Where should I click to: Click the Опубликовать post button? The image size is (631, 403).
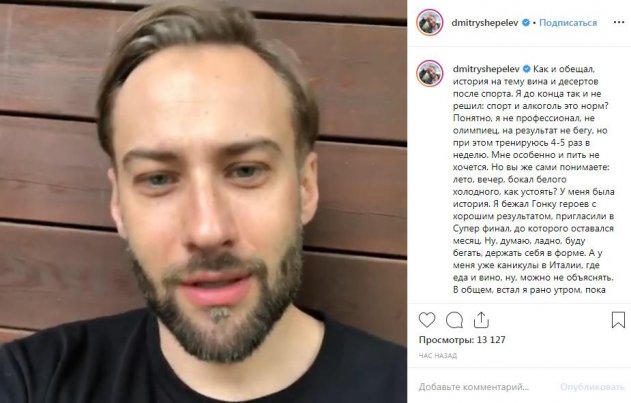[592, 387]
